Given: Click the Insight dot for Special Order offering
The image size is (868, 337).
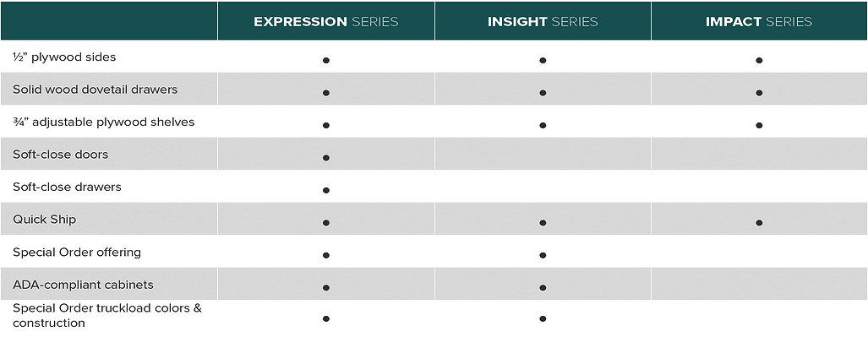Looking at the screenshot, I should click(543, 255).
